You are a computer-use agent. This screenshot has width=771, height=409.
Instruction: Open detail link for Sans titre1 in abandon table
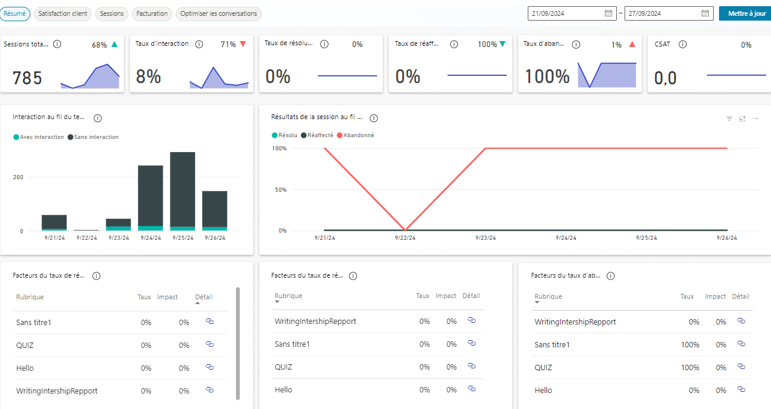coord(741,344)
